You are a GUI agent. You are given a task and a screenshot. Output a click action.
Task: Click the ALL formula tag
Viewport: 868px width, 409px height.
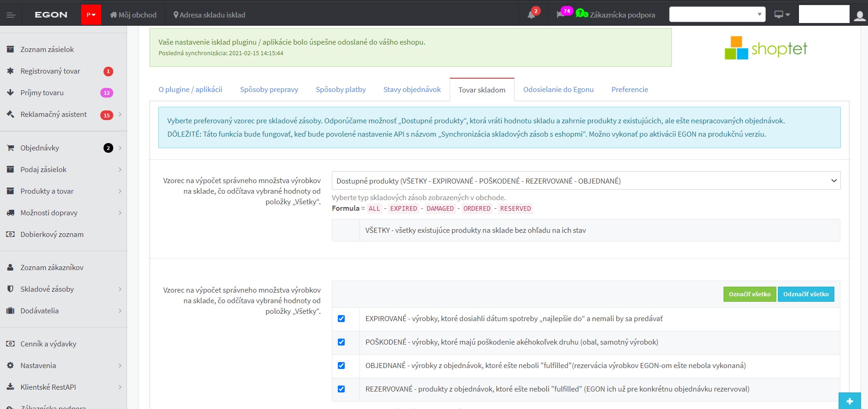tap(375, 208)
